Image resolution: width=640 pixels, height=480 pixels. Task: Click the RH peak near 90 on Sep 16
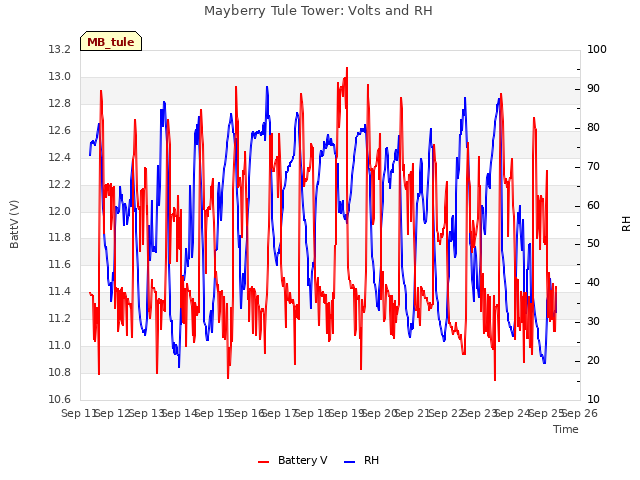point(267,87)
